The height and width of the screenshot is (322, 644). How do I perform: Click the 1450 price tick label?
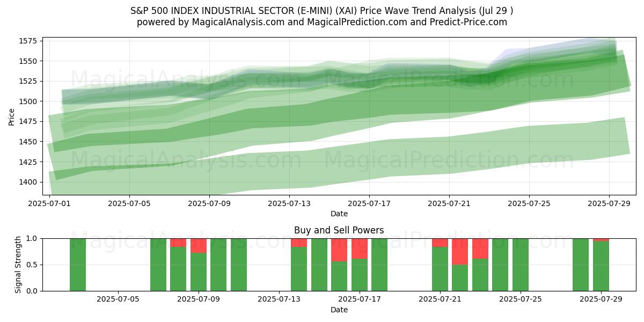click(28, 142)
